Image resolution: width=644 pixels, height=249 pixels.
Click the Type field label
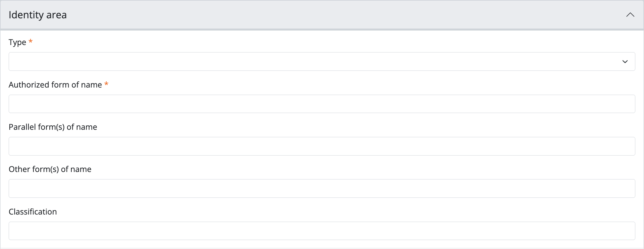pyautogui.click(x=17, y=42)
